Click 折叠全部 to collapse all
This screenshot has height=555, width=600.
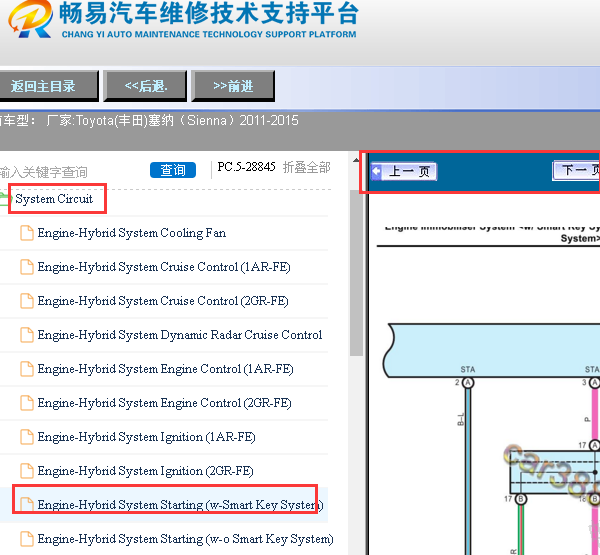coord(307,167)
